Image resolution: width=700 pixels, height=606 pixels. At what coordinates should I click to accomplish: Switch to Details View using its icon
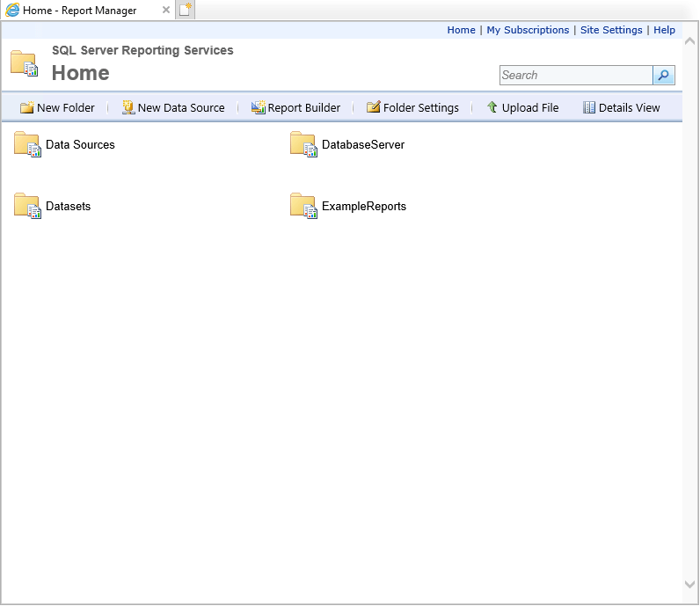point(589,107)
